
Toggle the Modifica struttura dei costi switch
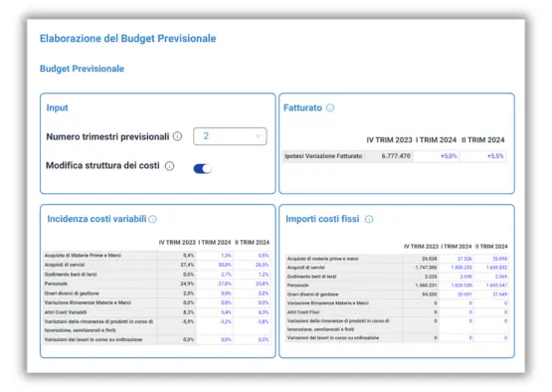tap(203, 169)
